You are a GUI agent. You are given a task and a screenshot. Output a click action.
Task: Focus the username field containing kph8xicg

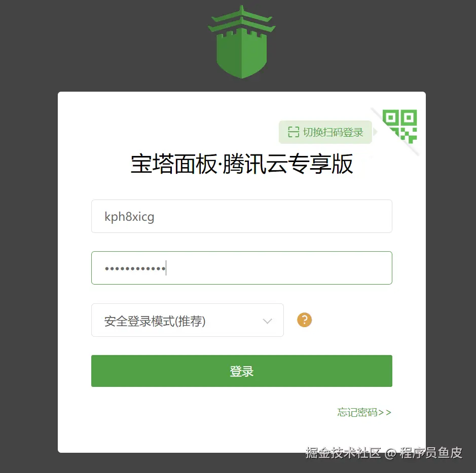click(242, 216)
